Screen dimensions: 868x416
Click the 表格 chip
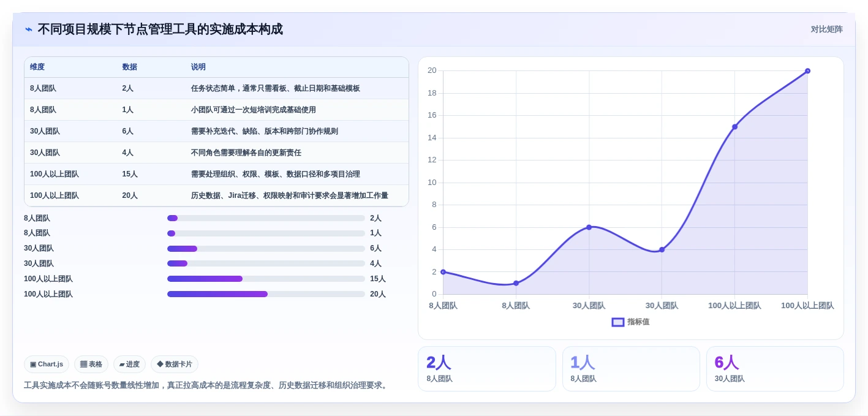[x=91, y=364]
